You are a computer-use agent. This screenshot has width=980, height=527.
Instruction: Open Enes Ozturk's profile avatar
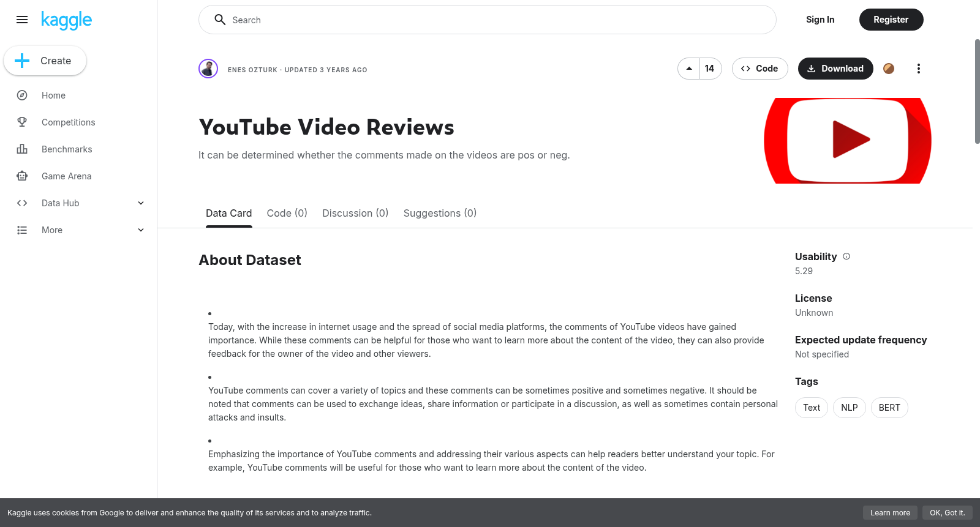click(208, 69)
